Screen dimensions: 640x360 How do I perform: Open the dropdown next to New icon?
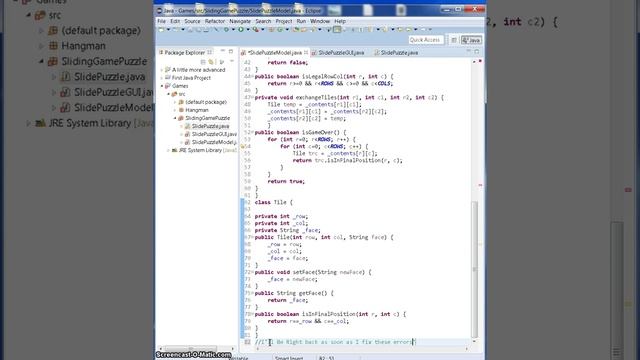(168, 29)
